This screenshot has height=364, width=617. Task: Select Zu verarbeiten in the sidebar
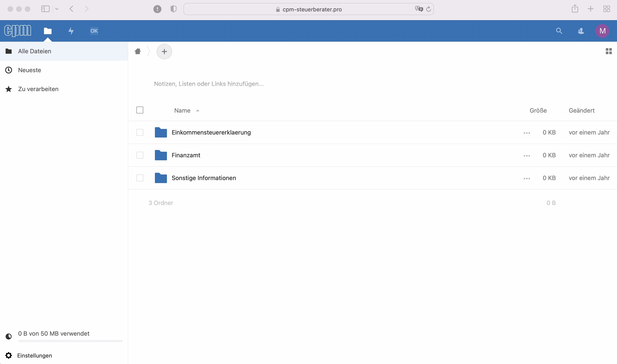[38, 89]
